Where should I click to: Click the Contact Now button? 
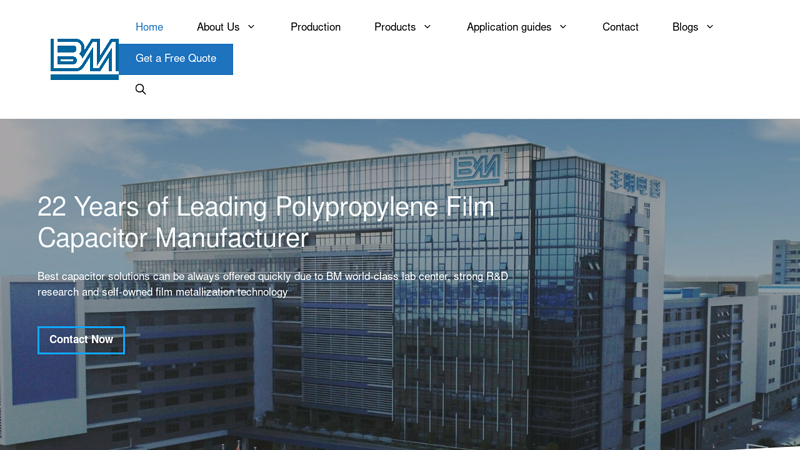pos(81,340)
